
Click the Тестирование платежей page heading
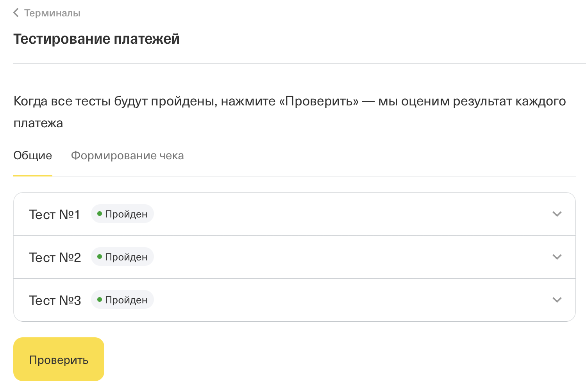[x=96, y=38]
